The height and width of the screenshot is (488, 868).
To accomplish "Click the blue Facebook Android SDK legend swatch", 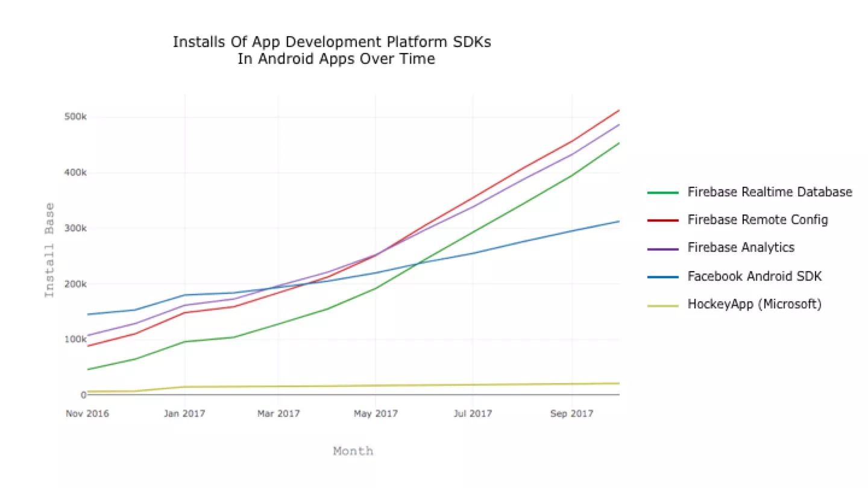I will (663, 277).
